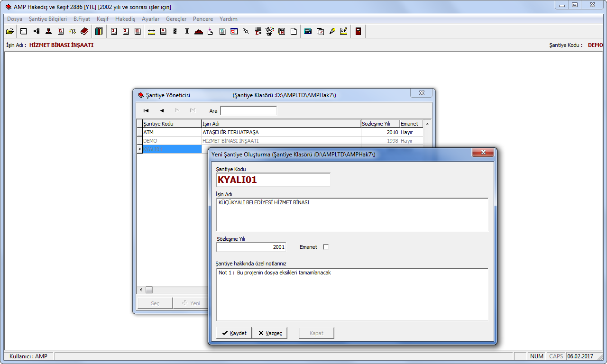Click the colored books library icon
The image size is (607, 364).
99,31
